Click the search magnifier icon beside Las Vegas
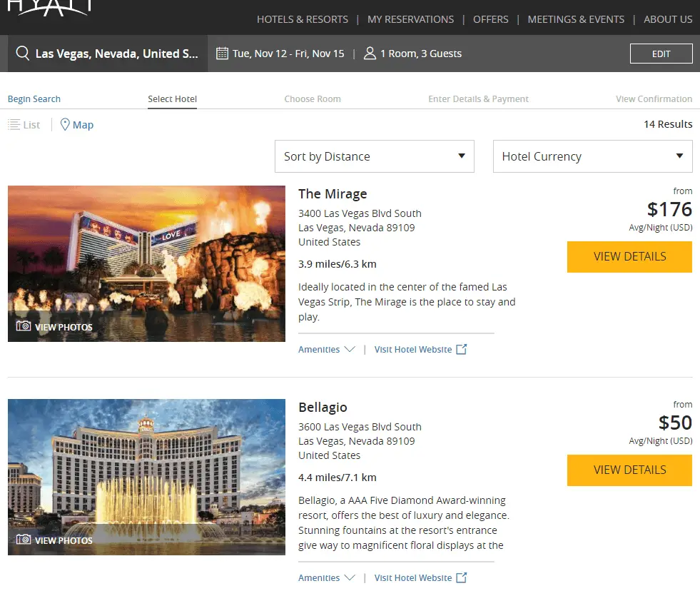This screenshot has height=596, width=700. 23,54
